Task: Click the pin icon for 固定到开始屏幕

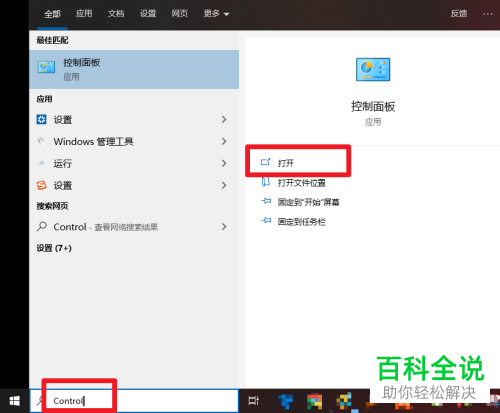Action: [266, 201]
